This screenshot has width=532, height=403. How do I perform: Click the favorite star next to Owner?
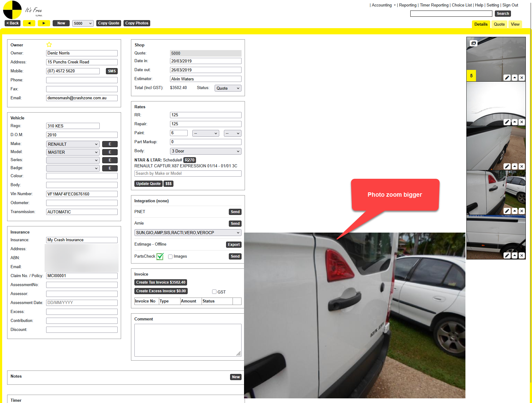click(49, 45)
